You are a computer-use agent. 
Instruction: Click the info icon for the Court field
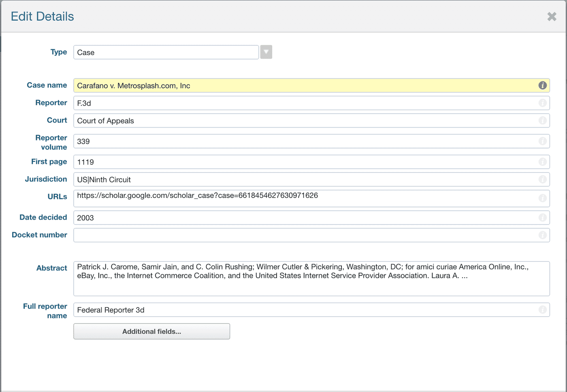pos(543,120)
